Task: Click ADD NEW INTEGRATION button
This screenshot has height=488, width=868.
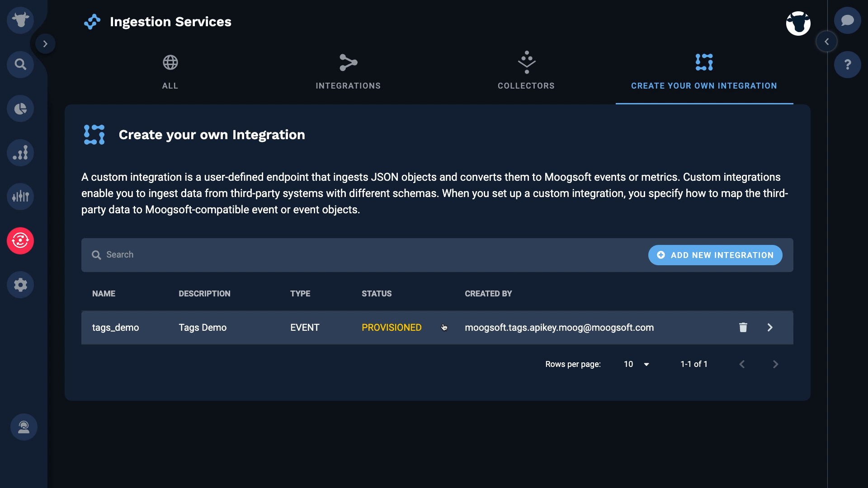Action: [715, 255]
